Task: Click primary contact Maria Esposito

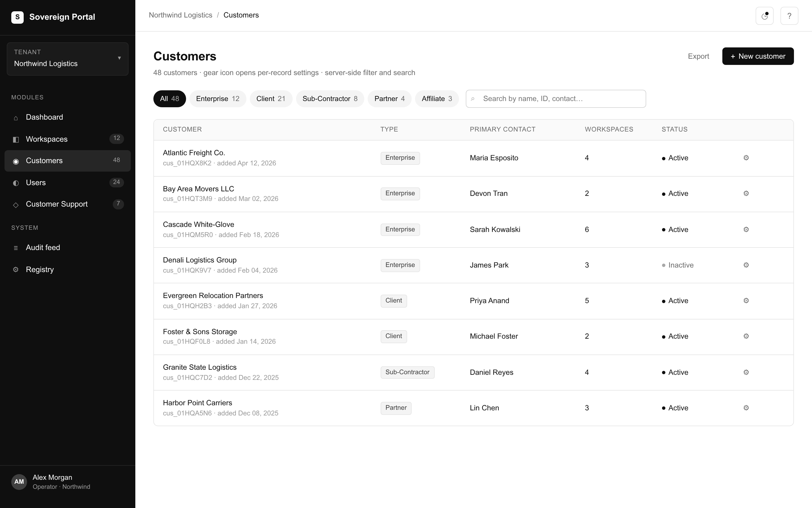Action: tap(494, 158)
